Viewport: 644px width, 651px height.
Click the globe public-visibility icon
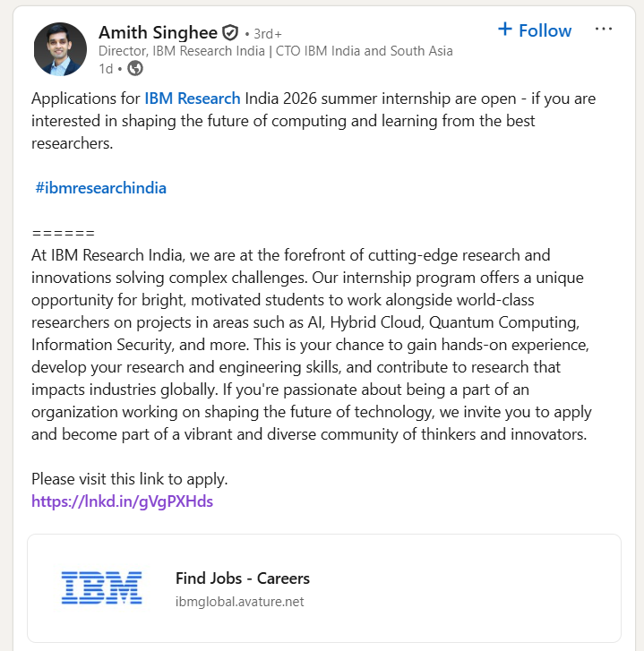point(135,68)
